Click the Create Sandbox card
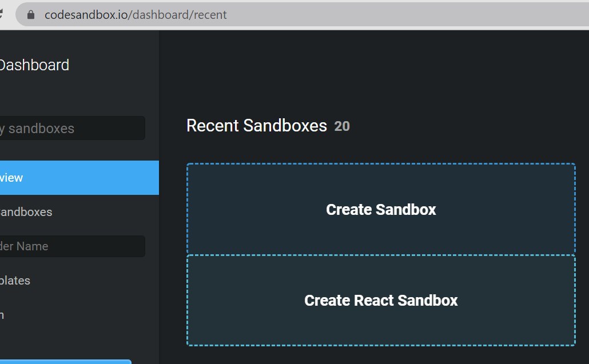Image resolution: width=589 pixels, height=364 pixels. point(381,209)
